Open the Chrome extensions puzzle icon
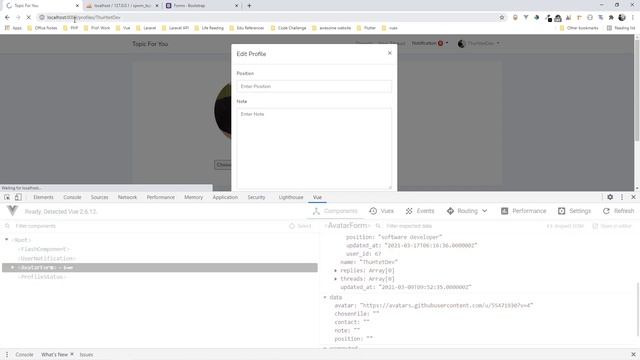This screenshot has height=360, width=640. pyautogui.click(x=611, y=18)
